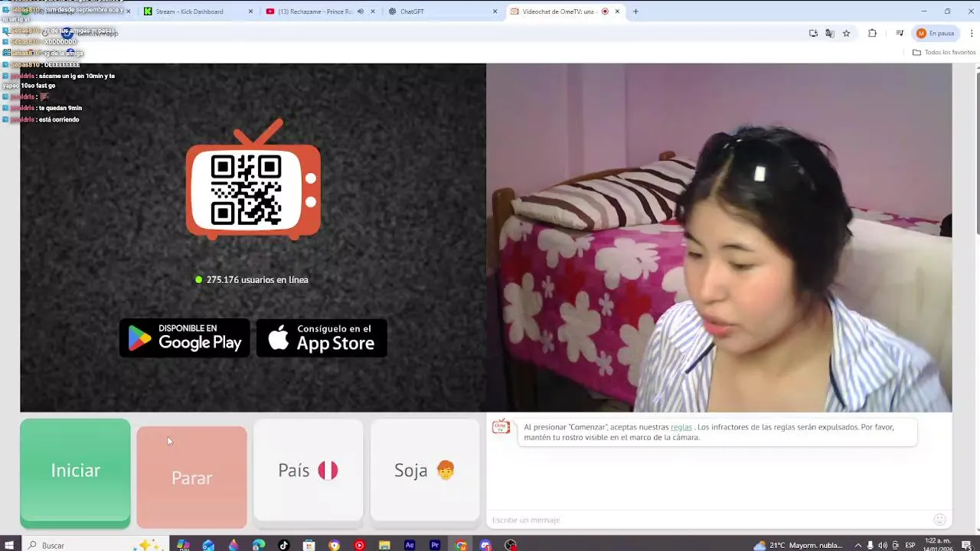The height and width of the screenshot is (551, 980).
Task: Click the App Store download badge
Action: (x=322, y=337)
